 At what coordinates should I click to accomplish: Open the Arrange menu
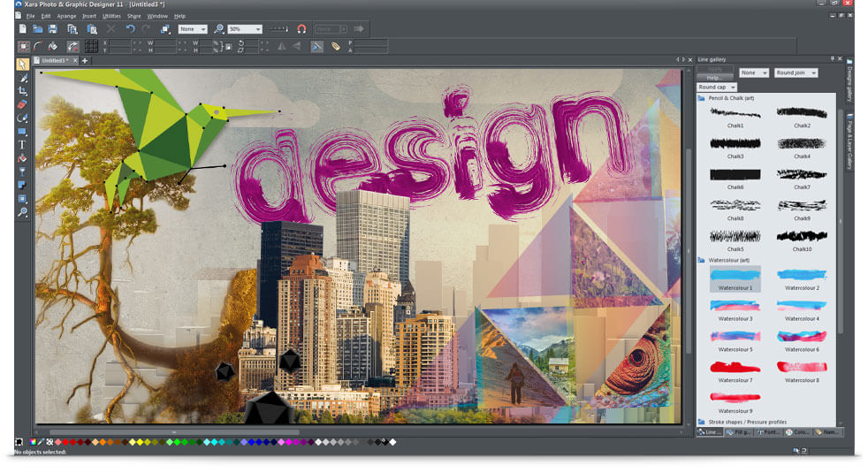[66, 16]
